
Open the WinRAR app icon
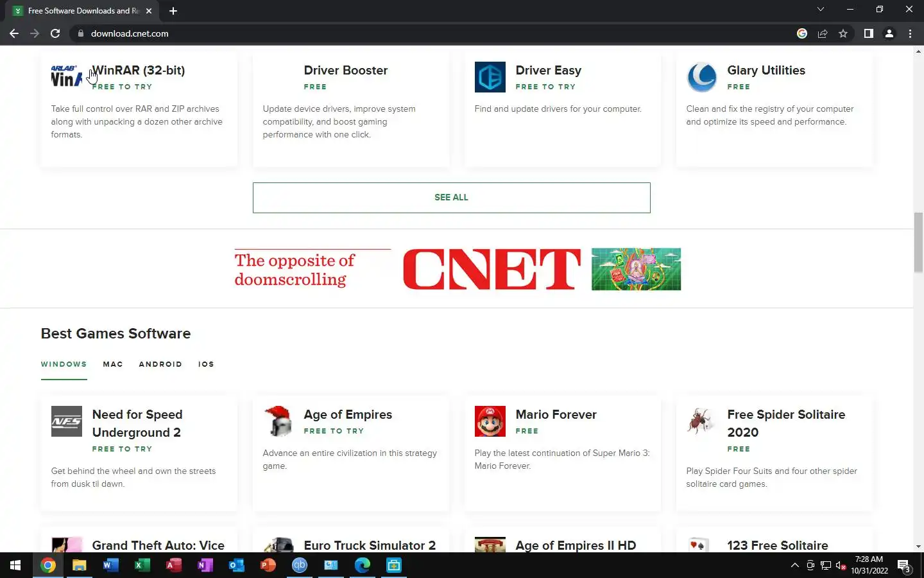pos(67,77)
